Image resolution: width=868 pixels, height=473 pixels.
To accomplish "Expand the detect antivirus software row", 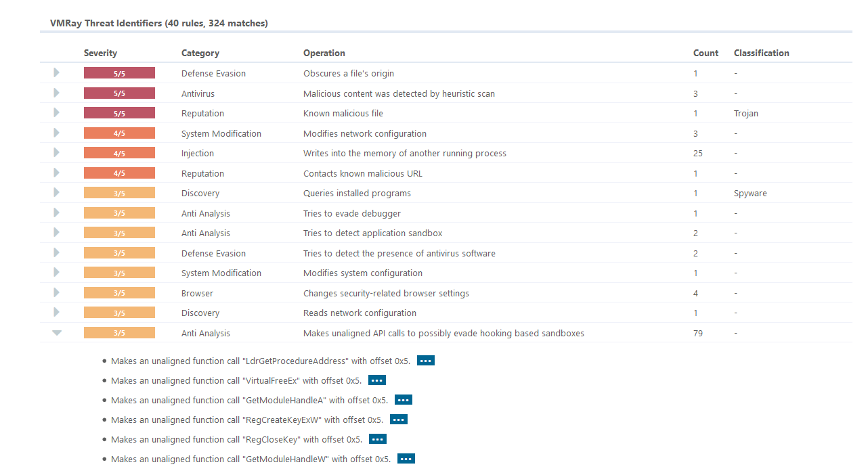I will [x=56, y=252].
